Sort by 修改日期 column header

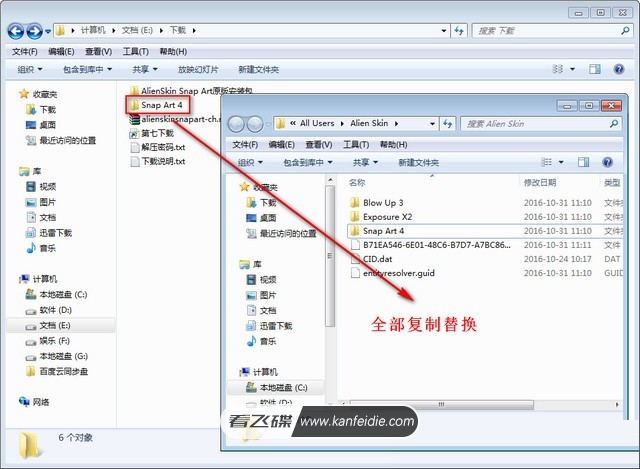[540, 182]
